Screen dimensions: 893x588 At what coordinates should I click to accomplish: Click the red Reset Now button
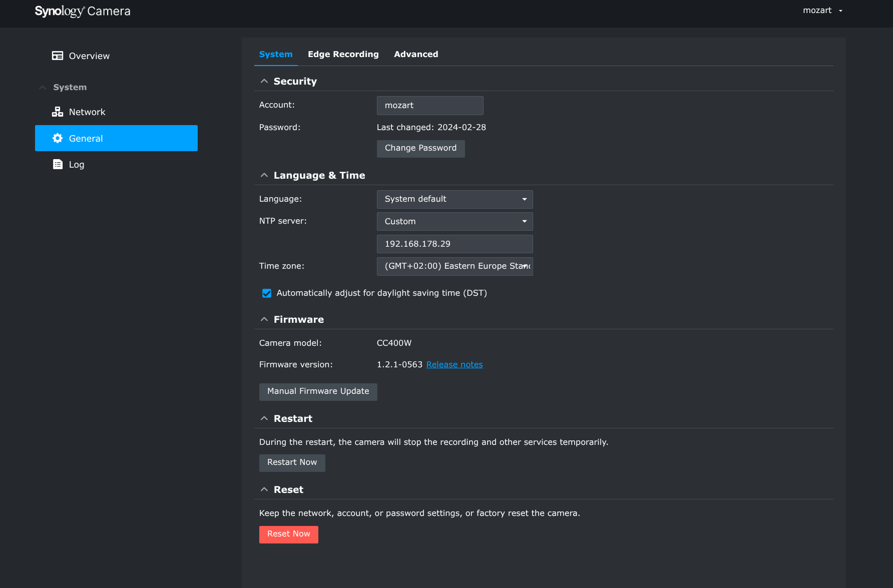tap(288, 534)
